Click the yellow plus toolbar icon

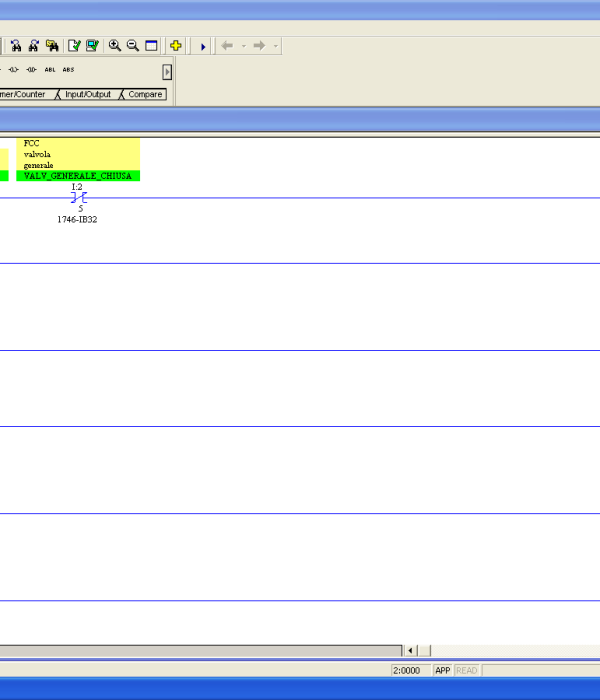[176, 46]
